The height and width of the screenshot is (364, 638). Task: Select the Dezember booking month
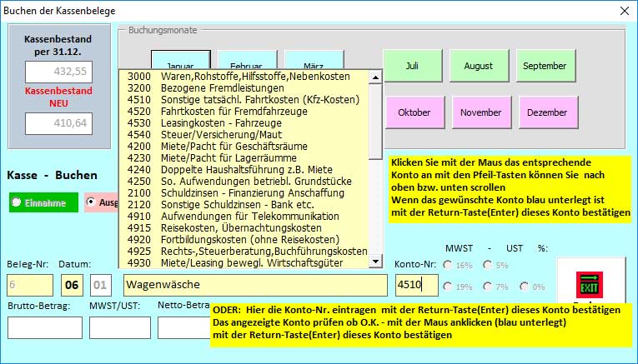(x=548, y=112)
